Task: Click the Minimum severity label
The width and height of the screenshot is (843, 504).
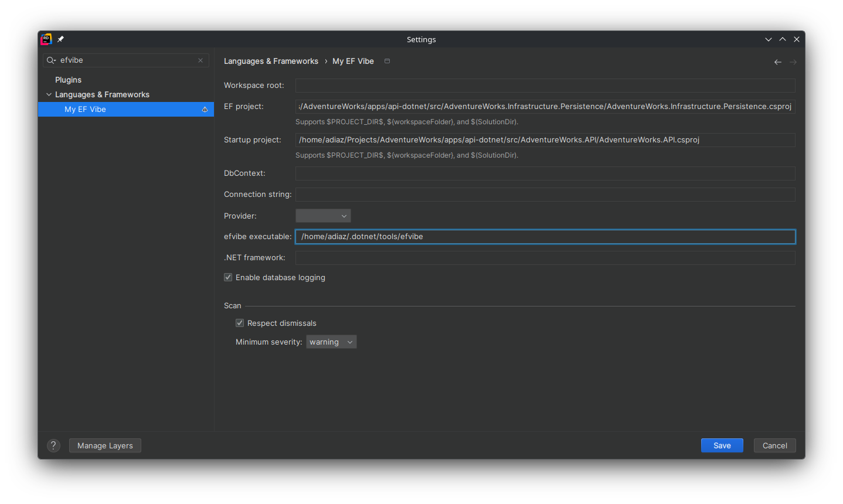Action: tap(269, 342)
